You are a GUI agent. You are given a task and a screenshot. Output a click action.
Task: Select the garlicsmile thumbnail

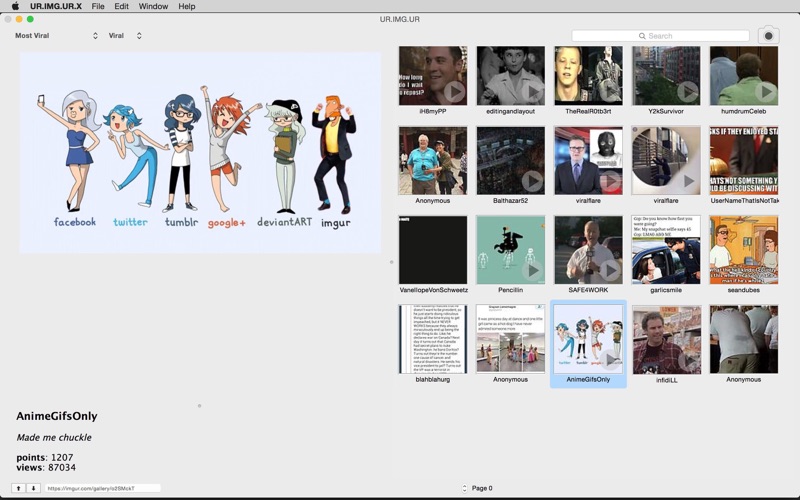point(666,250)
